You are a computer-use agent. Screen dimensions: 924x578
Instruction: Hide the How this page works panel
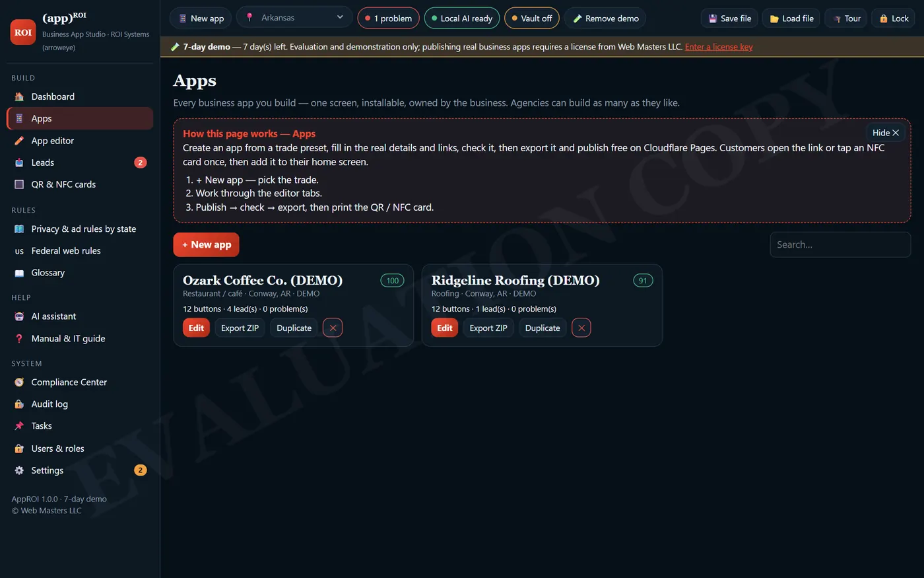pyautogui.click(x=885, y=133)
